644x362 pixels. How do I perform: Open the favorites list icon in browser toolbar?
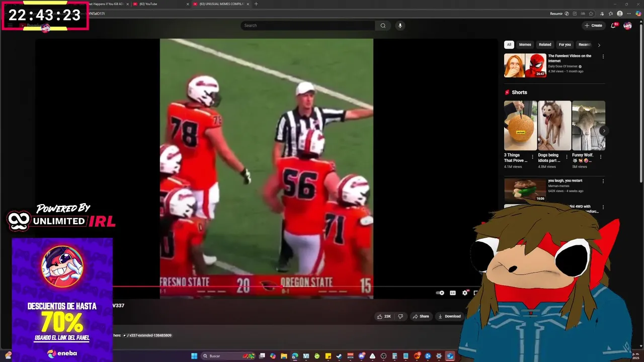pyautogui.click(x=611, y=14)
